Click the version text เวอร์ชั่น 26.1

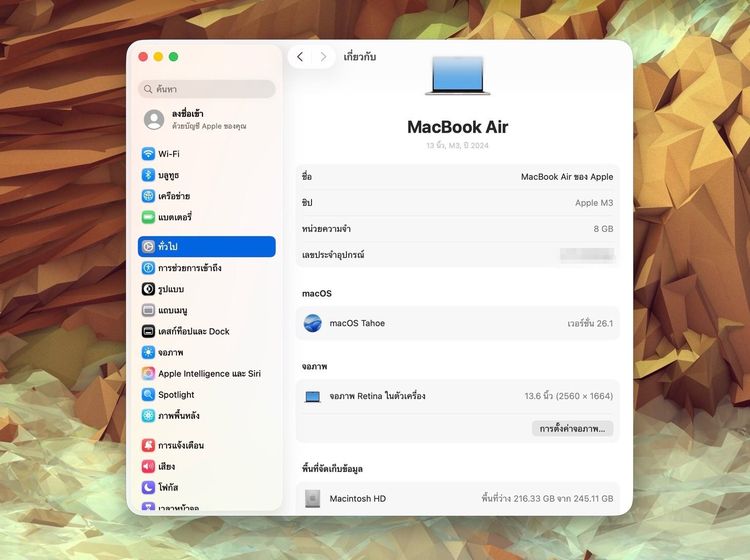(590, 323)
